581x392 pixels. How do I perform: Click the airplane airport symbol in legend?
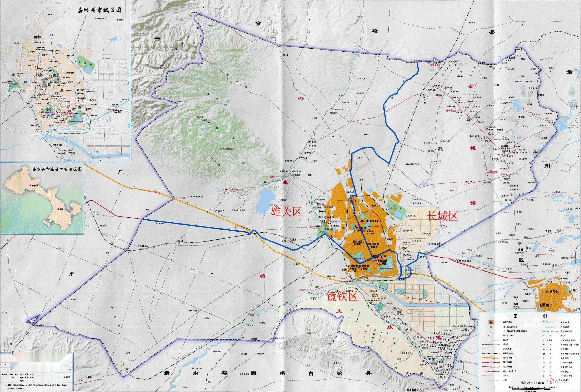543,376
